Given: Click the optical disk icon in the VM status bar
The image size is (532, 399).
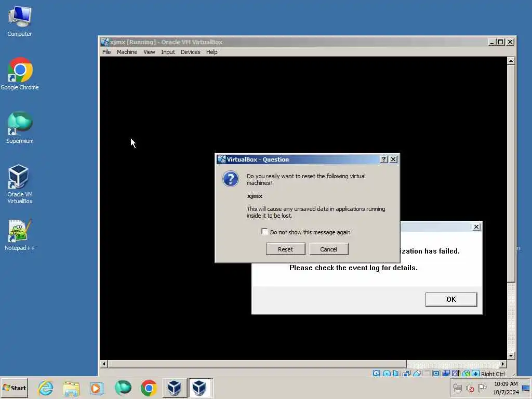Looking at the screenshot, I should point(387,374).
